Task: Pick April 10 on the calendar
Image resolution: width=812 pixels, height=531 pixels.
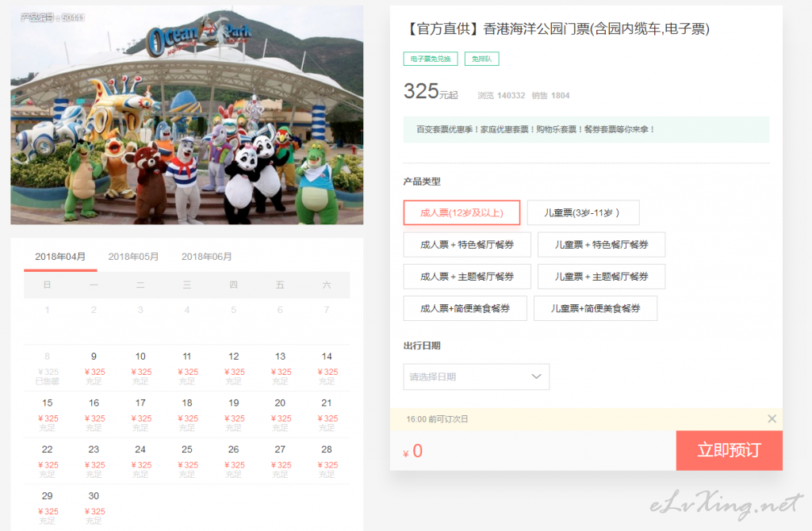Action: pyautogui.click(x=140, y=369)
